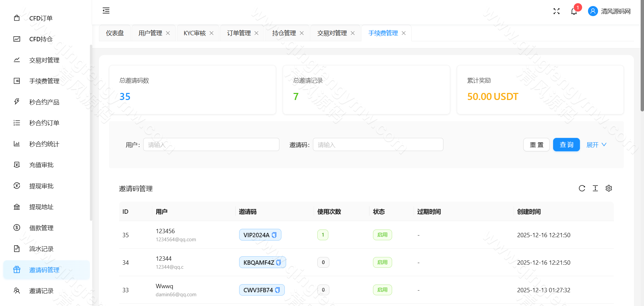The height and width of the screenshot is (306, 644).
Task: Open the table settings gear icon
Action: tap(608, 188)
